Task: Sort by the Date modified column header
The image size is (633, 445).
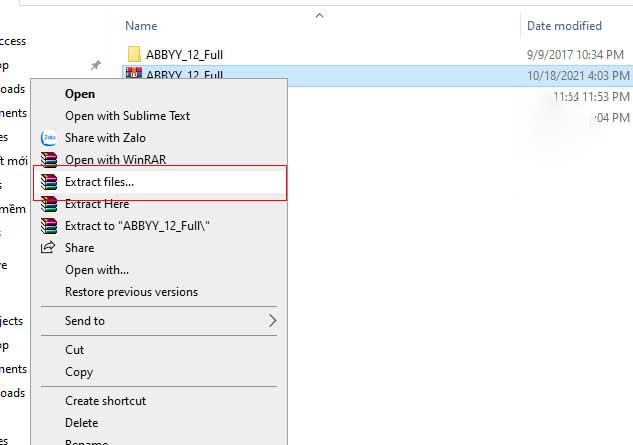Action: [x=564, y=26]
